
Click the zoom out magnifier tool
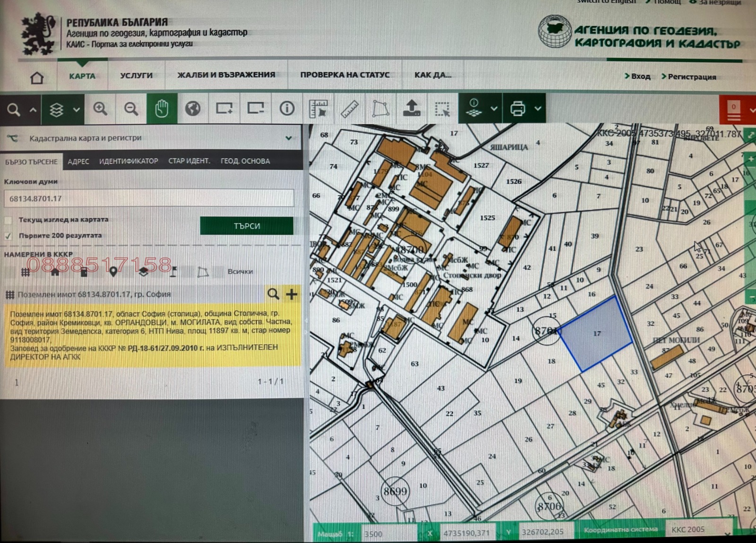click(x=131, y=109)
